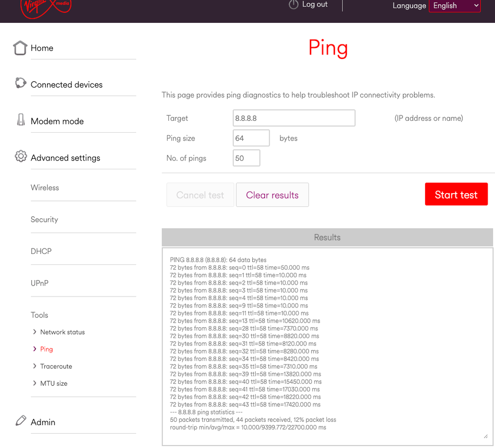Click the '8.8.8.8 ping statistics' line

tap(206, 412)
